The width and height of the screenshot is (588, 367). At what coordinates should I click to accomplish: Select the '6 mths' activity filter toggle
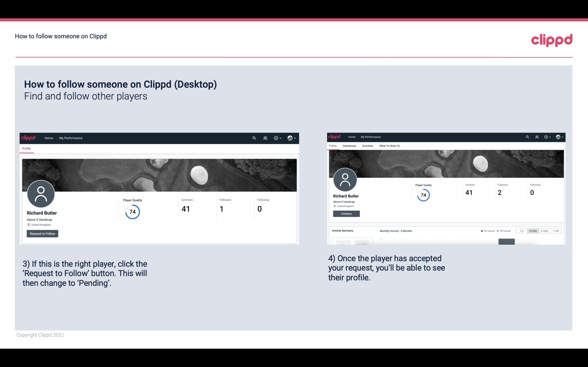[x=533, y=231]
